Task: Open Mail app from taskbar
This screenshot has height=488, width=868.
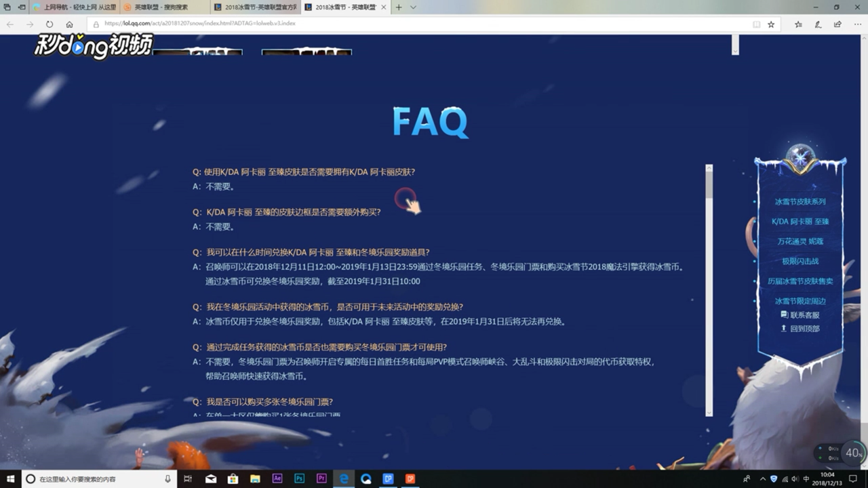Action: (x=211, y=479)
